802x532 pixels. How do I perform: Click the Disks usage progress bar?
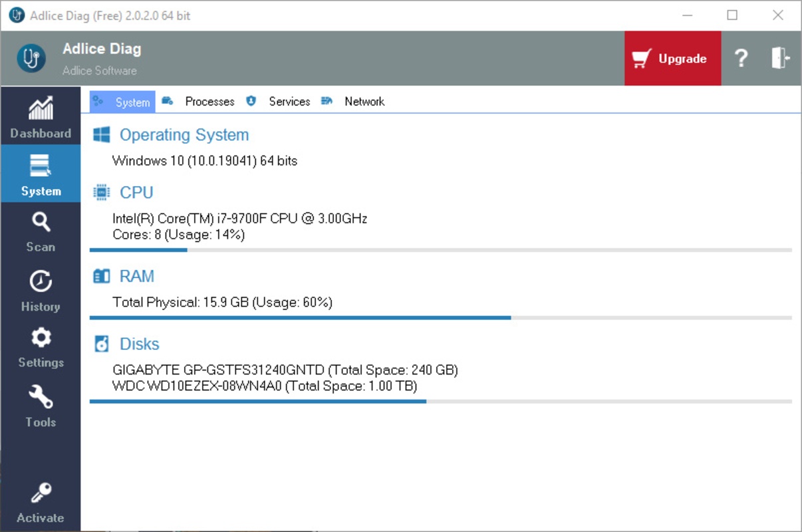click(440, 402)
